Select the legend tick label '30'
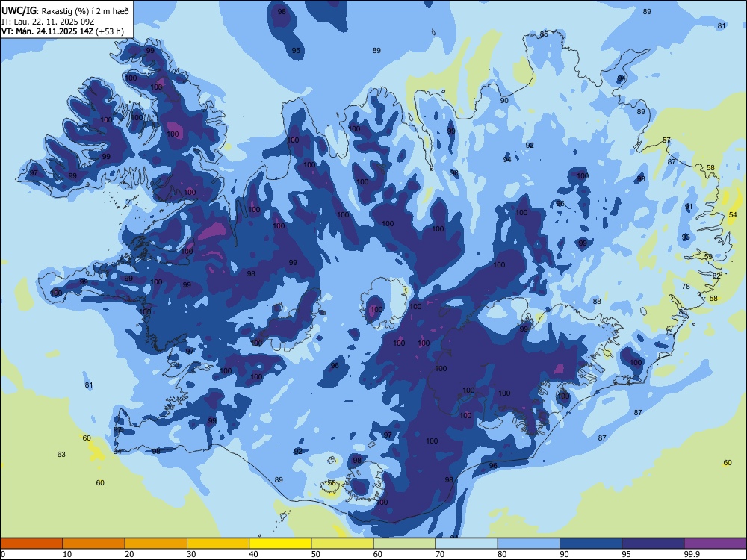The image size is (747, 560). click(x=191, y=554)
